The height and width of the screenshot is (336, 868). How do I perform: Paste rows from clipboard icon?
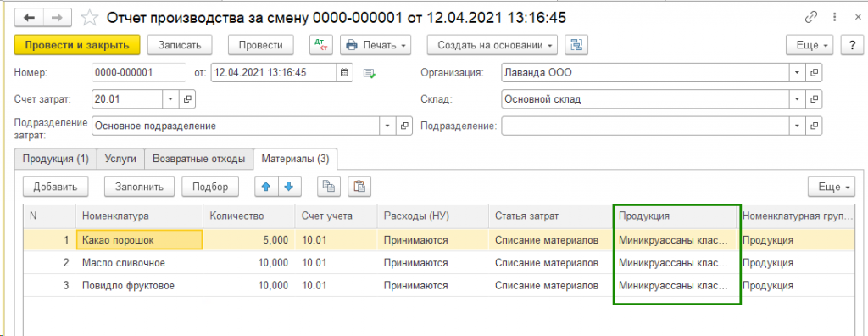click(x=359, y=187)
